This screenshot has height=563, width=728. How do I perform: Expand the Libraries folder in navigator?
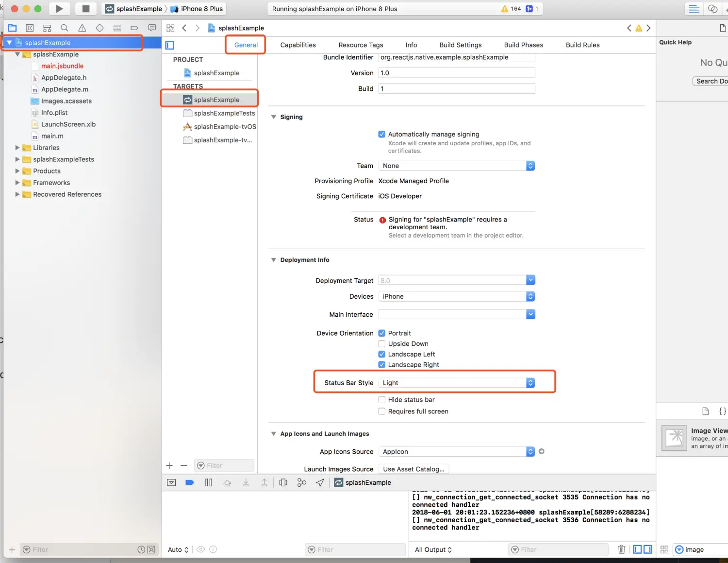coord(17,148)
